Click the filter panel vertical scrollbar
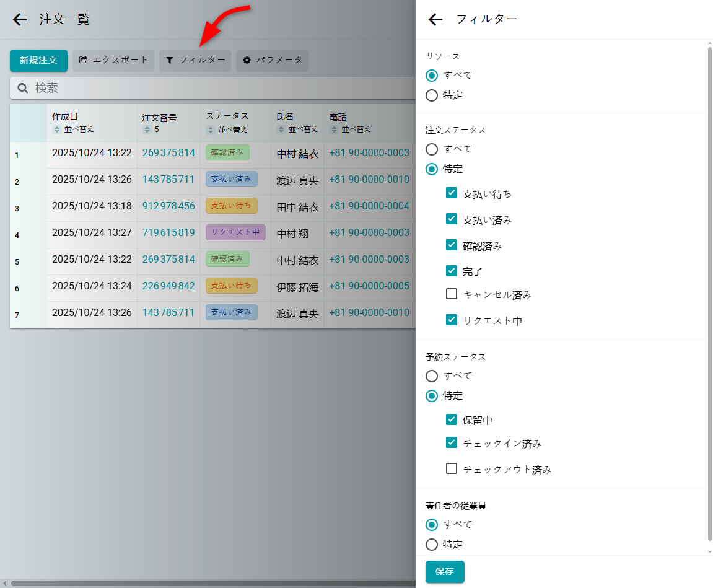The image size is (713, 588). [710, 293]
